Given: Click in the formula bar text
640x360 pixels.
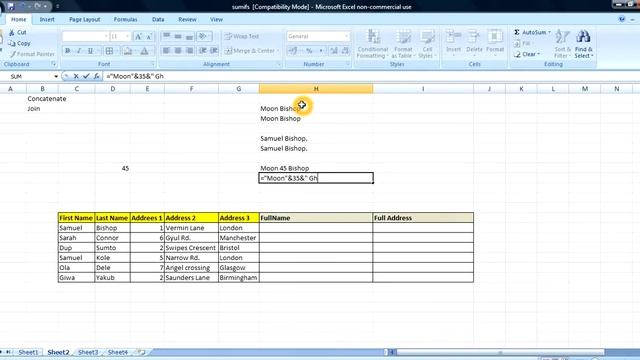Looking at the screenshot, I should (x=135, y=76).
